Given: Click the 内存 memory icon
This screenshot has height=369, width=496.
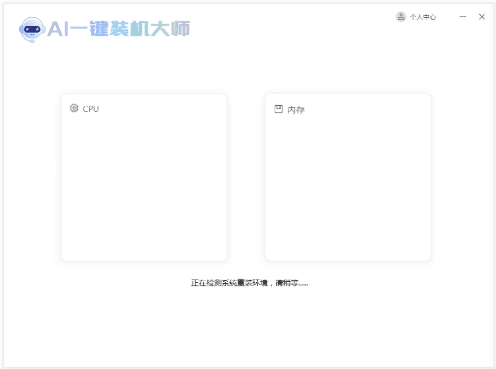Looking at the screenshot, I should (x=278, y=109).
